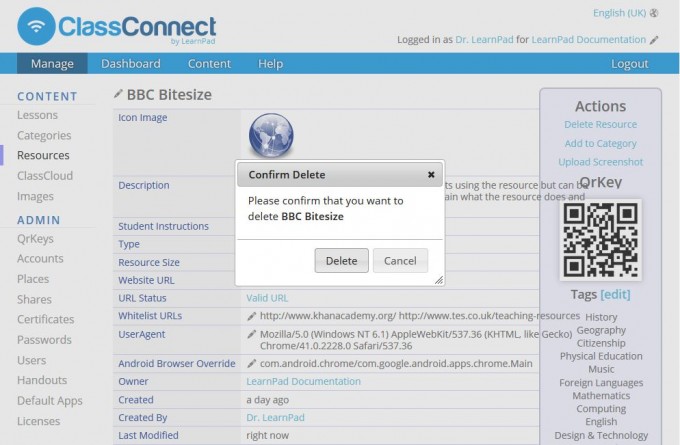The image size is (680, 445).
Task: Click the Mozilla/5.0 UserAgent value
Action: tap(416, 340)
